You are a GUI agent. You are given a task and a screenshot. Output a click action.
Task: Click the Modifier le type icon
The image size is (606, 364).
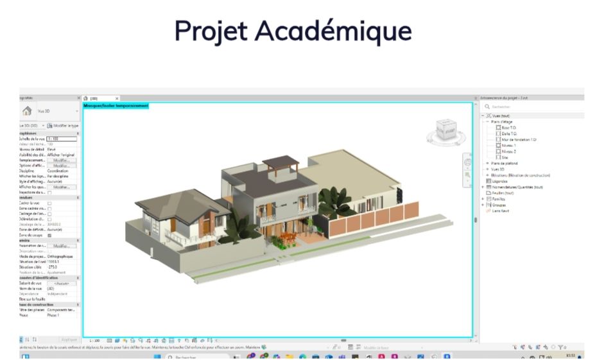[x=49, y=126]
